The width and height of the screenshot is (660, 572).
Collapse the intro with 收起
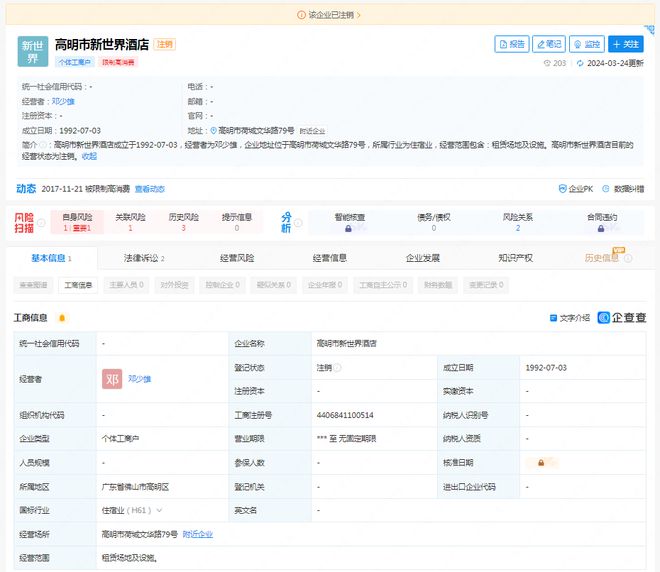point(89,156)
